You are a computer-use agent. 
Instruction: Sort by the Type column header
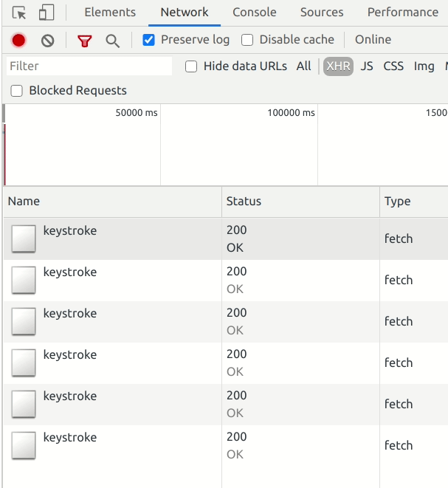414,202
